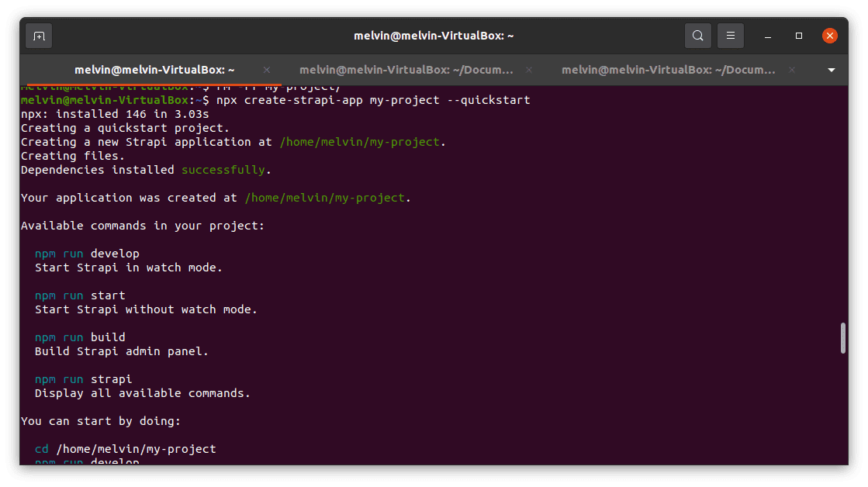Viewport: 868px width, 487px height.
Task: Click the green word 'successfully'
Action: [x=223, y=170]
